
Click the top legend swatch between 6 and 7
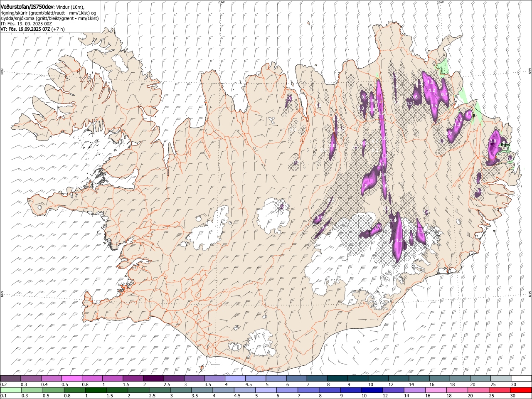tap(296, 378)
